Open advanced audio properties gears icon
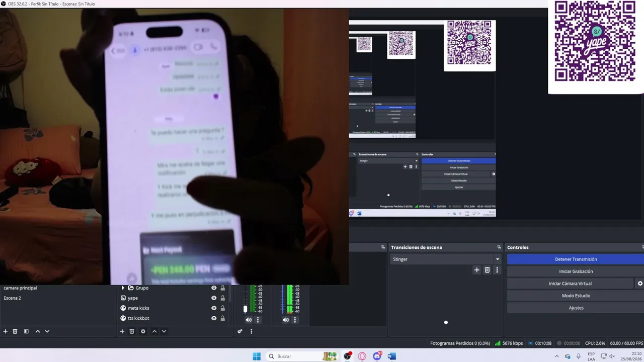Image resolution: width=644 pixels, height=362 pixels. pos(240,331)
